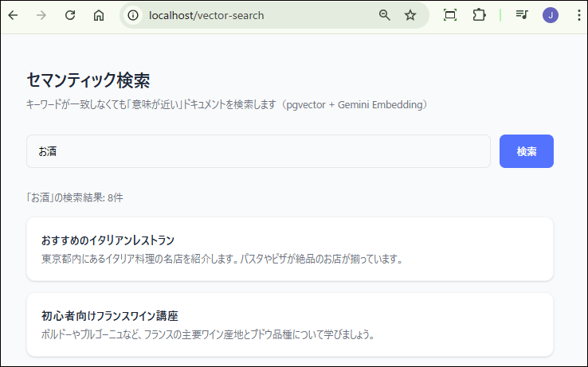Open the 初心者向けフランスワイン講座 result card

point(289,324)
